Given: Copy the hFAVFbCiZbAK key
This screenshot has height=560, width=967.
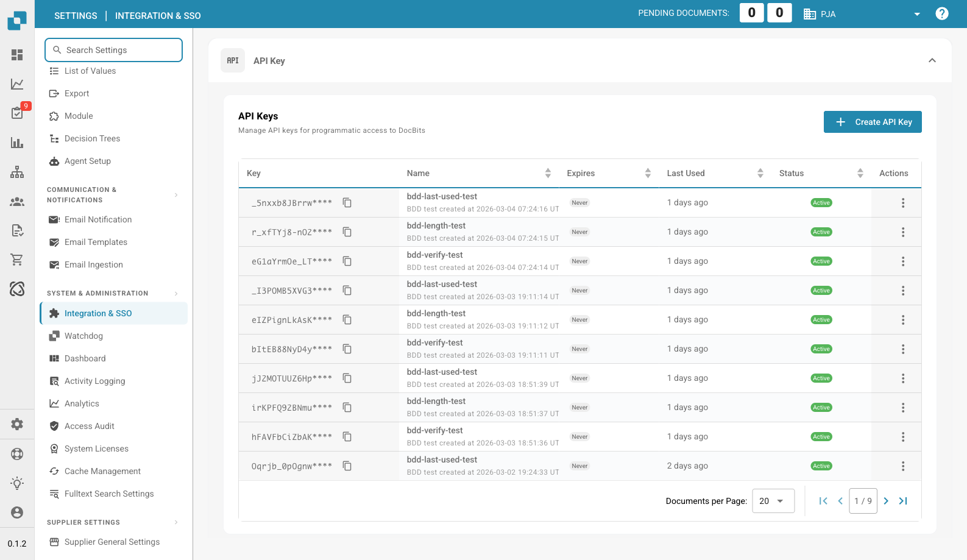Looking at the screenshot, I should tap(347, 436).
